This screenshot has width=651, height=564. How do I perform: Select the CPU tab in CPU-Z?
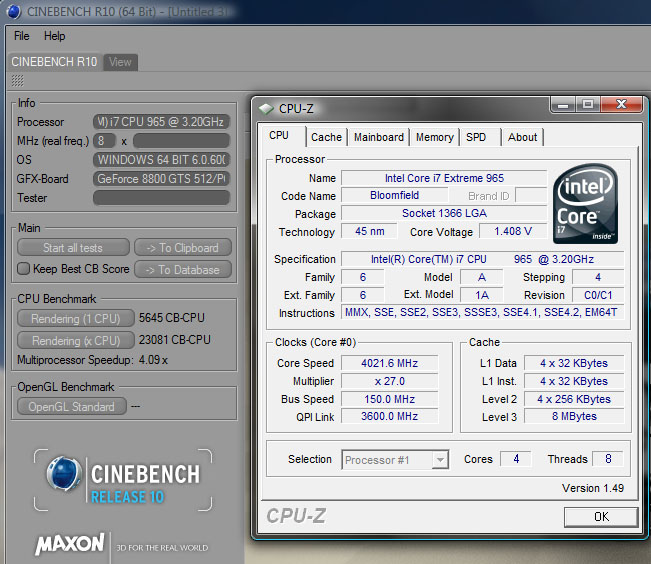coord(279,135)
